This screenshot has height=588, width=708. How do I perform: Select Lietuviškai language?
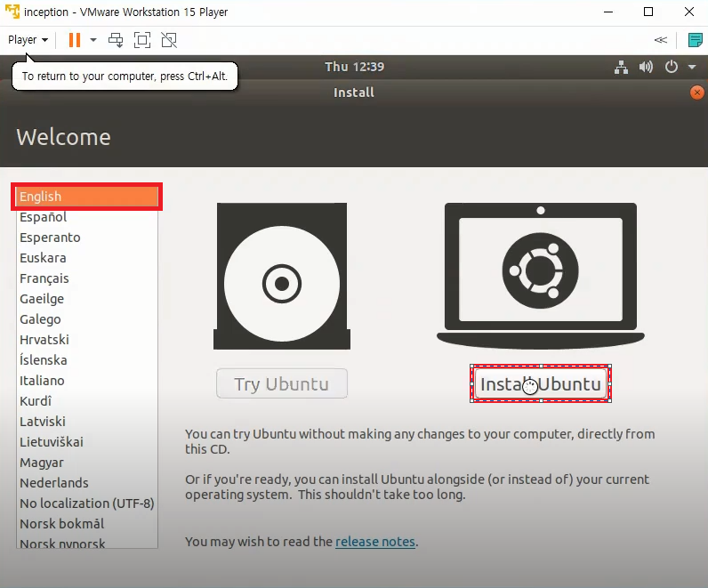point(86,442)
